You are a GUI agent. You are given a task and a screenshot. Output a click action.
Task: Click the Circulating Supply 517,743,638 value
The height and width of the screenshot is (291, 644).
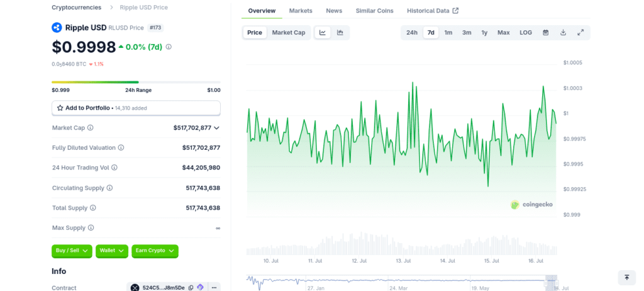click(x=203, y=188)
